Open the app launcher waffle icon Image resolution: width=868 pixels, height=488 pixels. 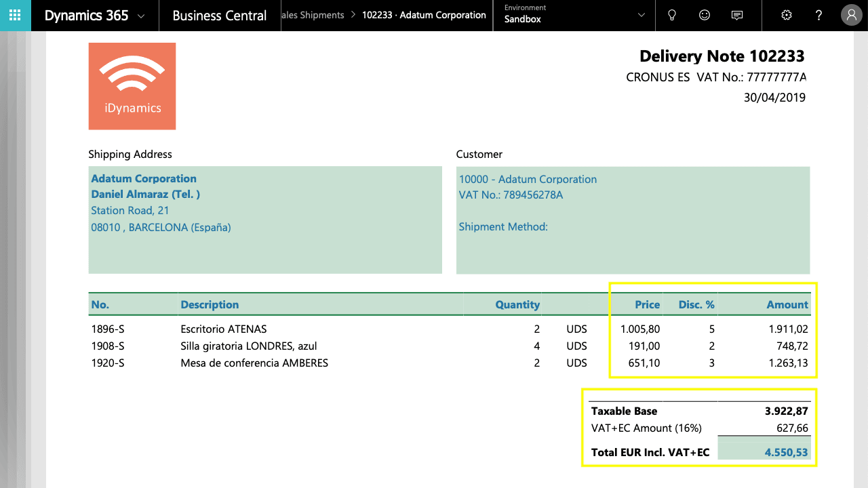[x=15, y=15]
